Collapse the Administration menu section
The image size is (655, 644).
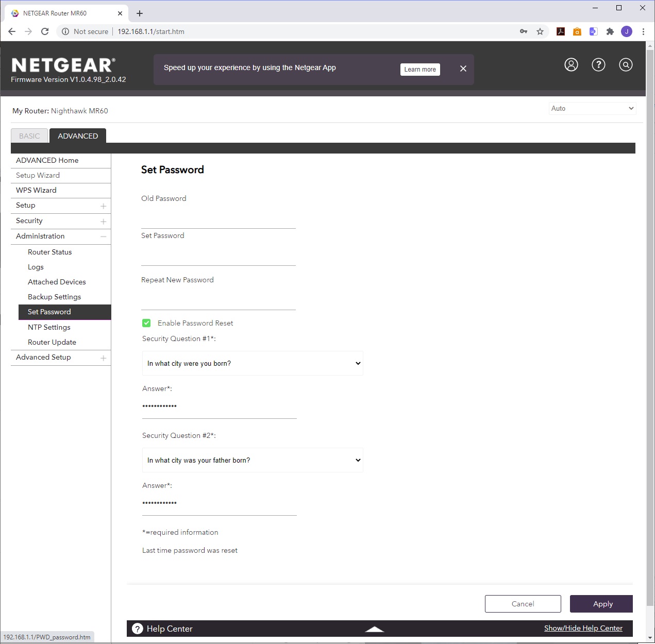click(x=103, y=236)
